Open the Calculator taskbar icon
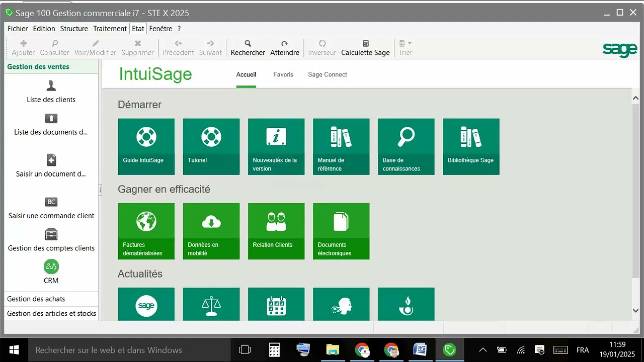The height and width of the screenshot is (362, 644). point(274,350)
